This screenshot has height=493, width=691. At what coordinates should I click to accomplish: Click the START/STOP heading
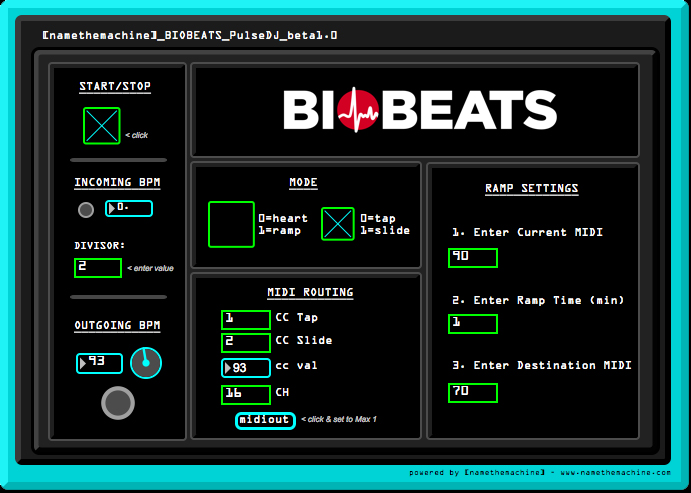pyautogui.click(x=115, y=86)
